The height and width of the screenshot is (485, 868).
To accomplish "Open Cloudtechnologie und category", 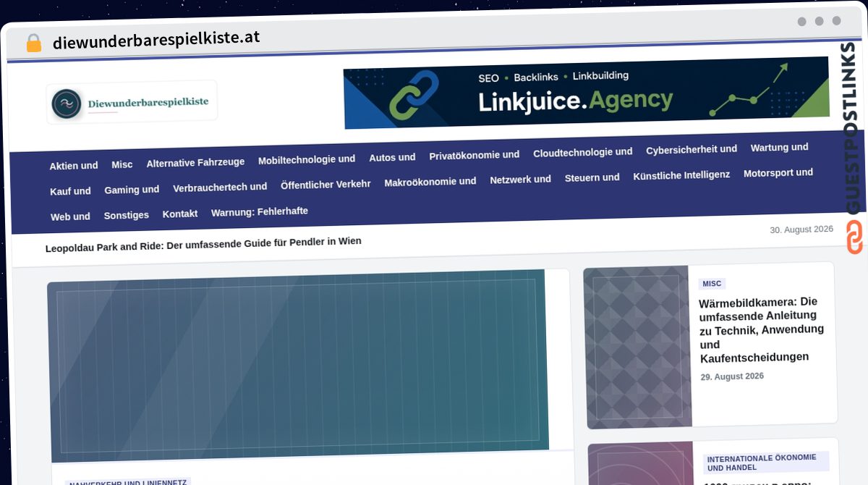I will click(x=583, y=152).
